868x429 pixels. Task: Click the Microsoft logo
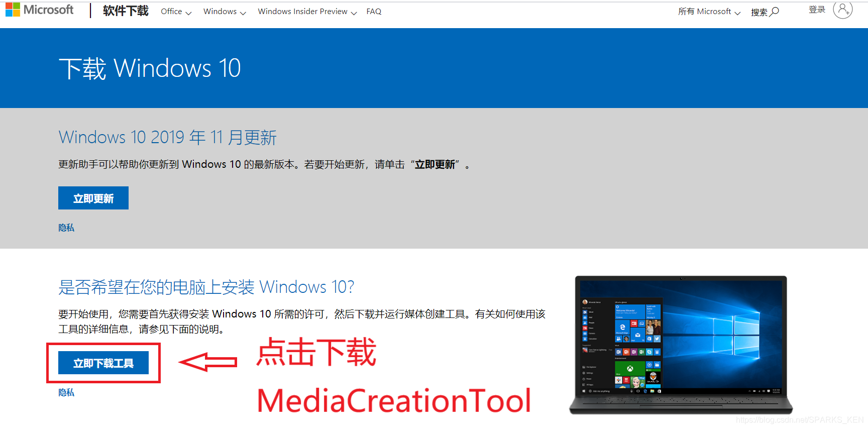39,10
